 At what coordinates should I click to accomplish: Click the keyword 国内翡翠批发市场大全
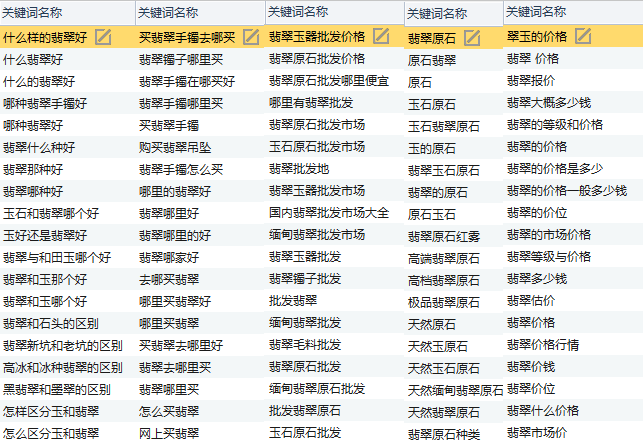pos(329,213)
